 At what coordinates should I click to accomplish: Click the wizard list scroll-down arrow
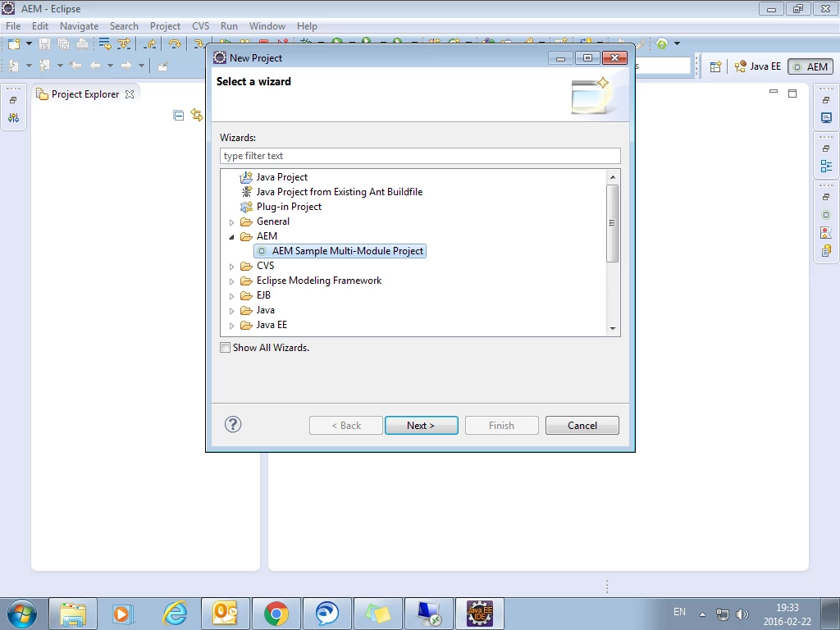click(x=613, y=328)
